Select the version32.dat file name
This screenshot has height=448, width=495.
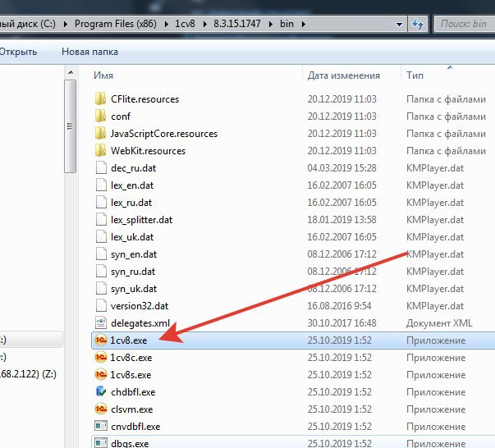140,306
